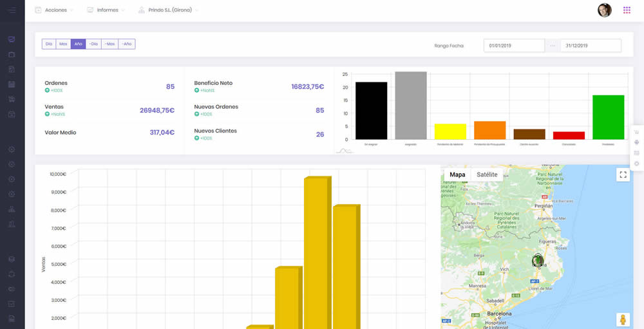This screenshot has height=329, width=644.
Task: Switch map to Mapa view
Action: [x=457, y=174]
